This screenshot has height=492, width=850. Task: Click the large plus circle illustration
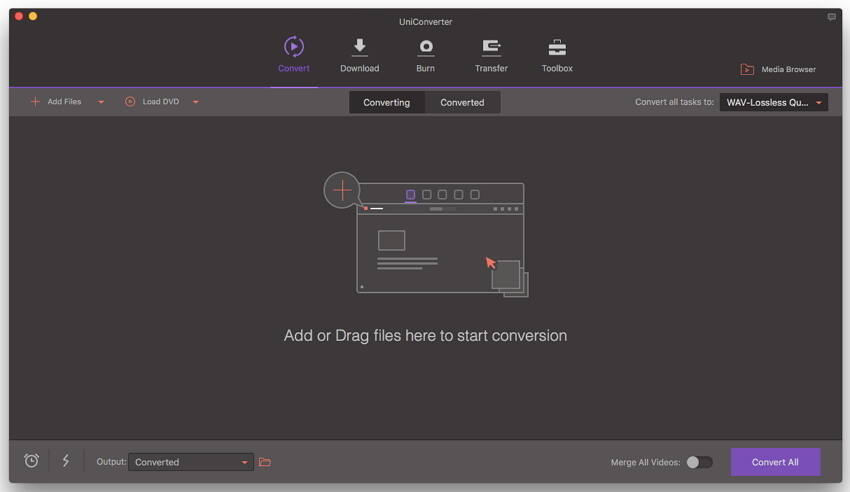[x=342, y=190]
